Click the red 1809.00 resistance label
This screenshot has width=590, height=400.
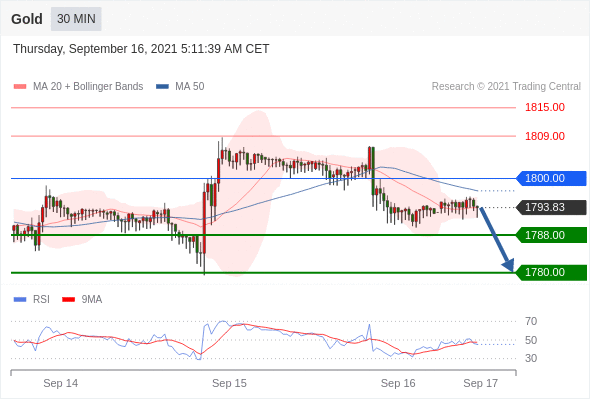tap(545, 136)
